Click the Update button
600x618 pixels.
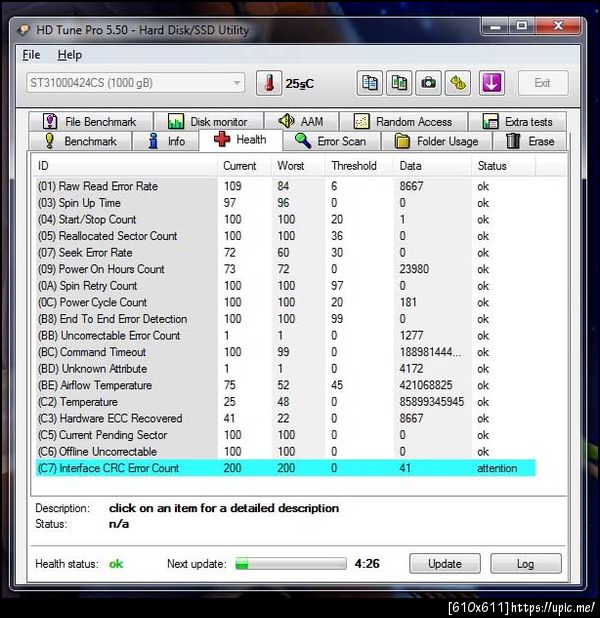point(445,564)
